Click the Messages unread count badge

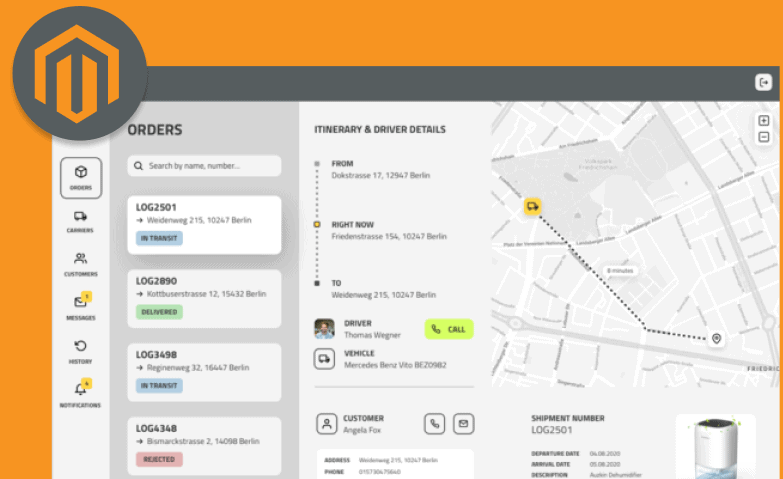[x=86, y=297]
